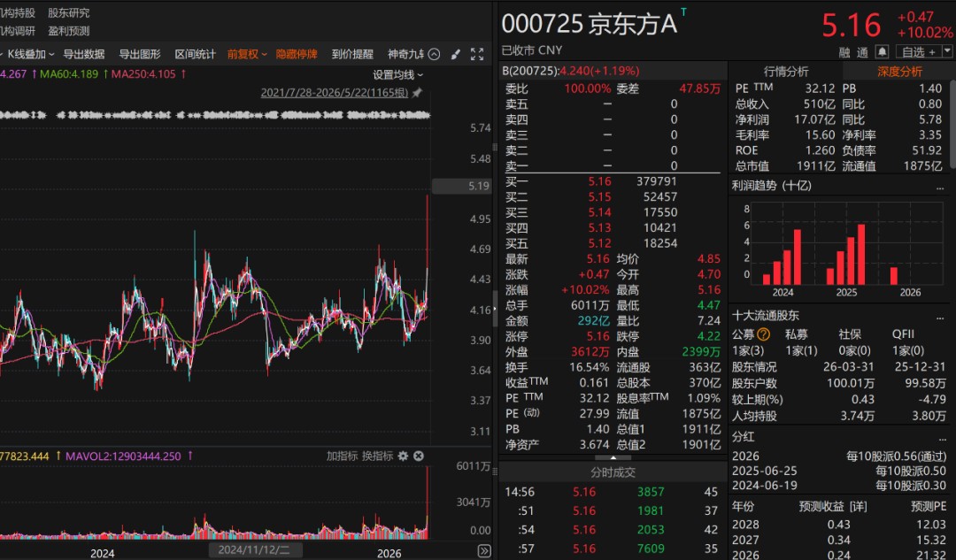Click the double-arrow expand icon below chart
Image resolution: width=956 pixels, height=560 pixels.
coord(484,551)
